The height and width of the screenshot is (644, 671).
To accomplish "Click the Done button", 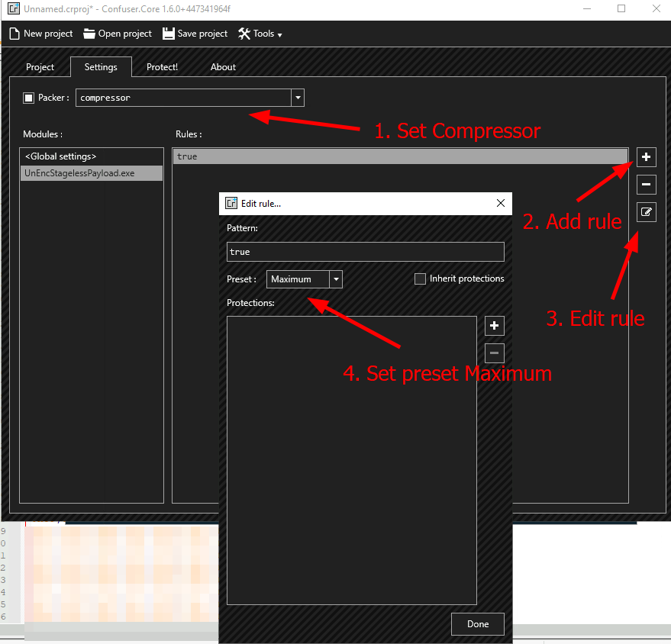I will tap(478, 624).
